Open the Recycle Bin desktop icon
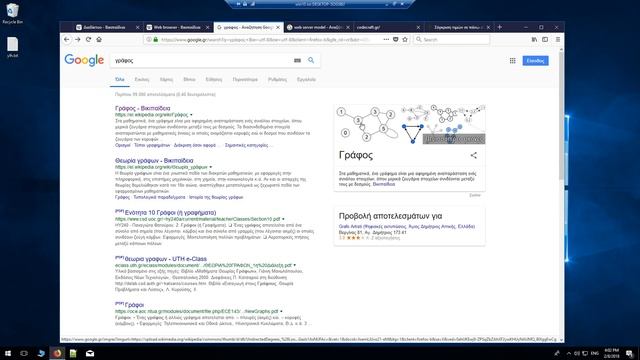This screenshot has height=360, width=640. coord(12,13)
